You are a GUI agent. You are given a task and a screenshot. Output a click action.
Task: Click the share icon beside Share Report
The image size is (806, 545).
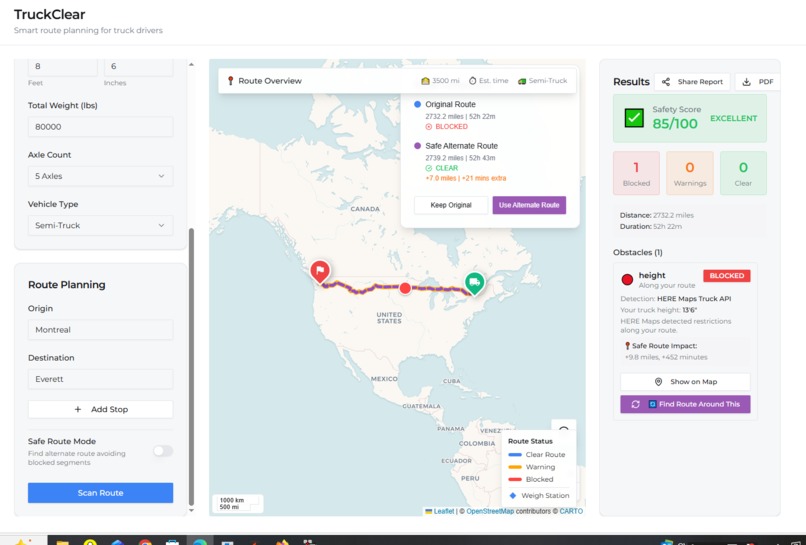point(666,82)
